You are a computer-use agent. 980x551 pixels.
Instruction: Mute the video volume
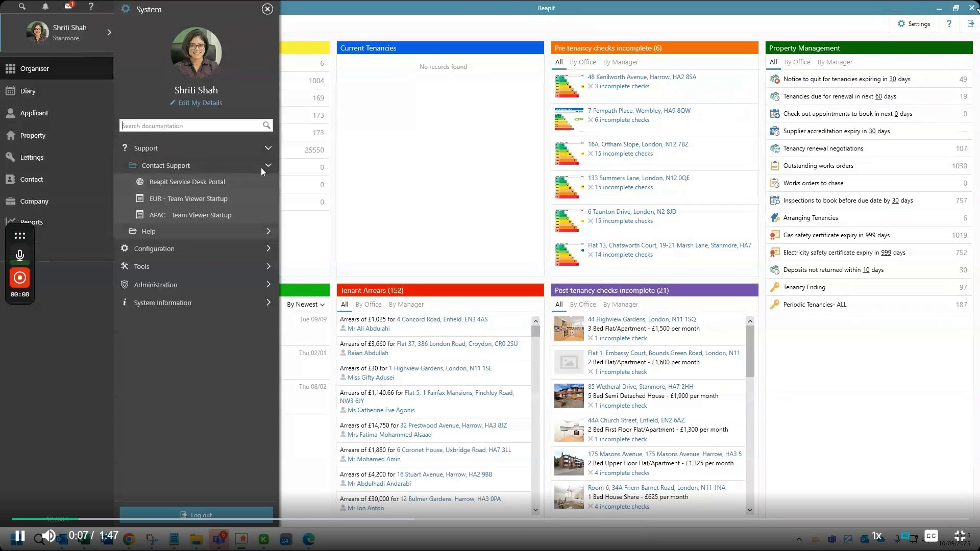click(48, 536)
